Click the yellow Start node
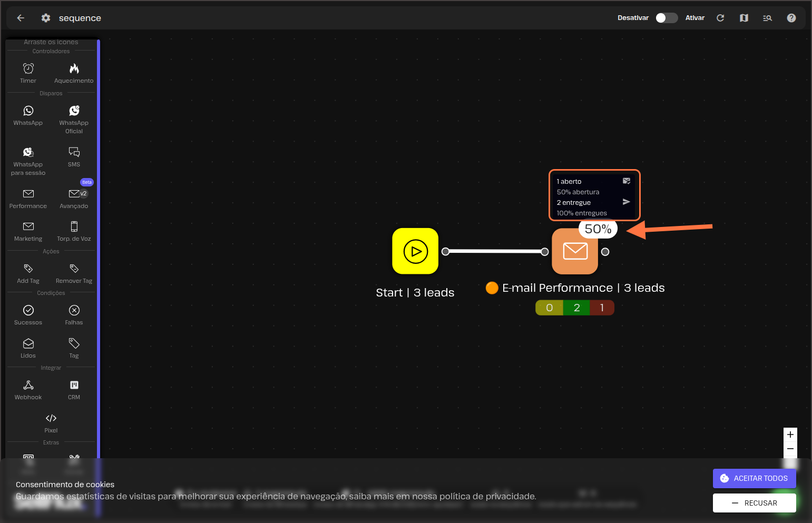The image size is (812, 523). (x=415, y=251)
